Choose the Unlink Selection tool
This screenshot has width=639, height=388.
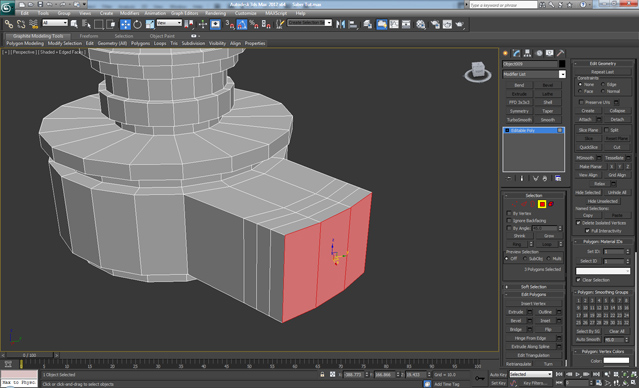(x=21, y=24)
